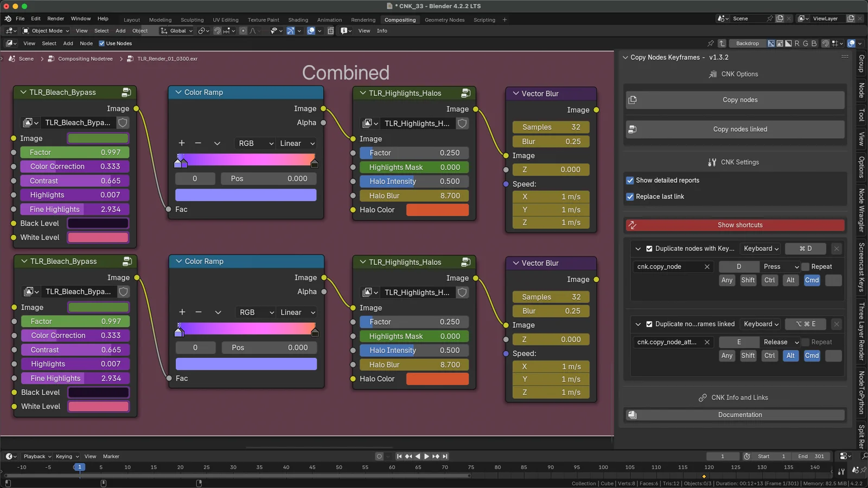Viewport: 868px width, 488px height.
Task: Click the orange Halo Color swatch
Action: pyautogui.click(x=437, y=210)
